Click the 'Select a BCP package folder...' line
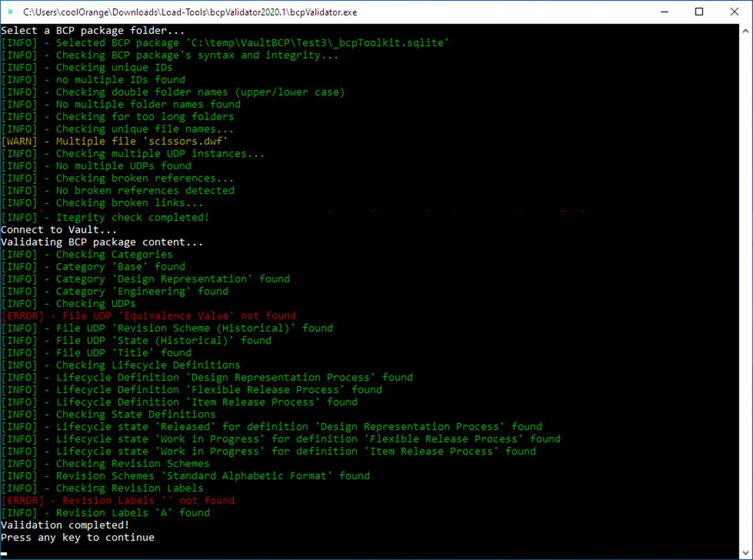Screen dimensions: 753x560 pyautogui.click(x=93, y=31)
